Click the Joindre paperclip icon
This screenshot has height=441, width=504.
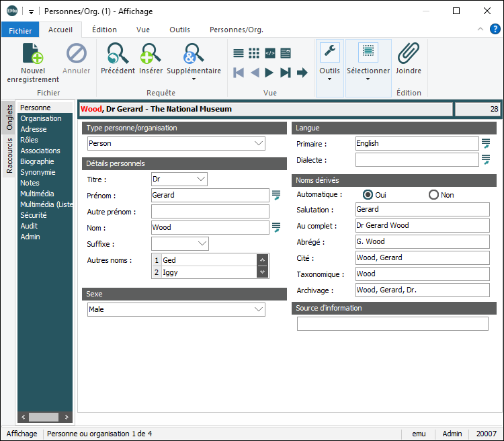[408, 53]
